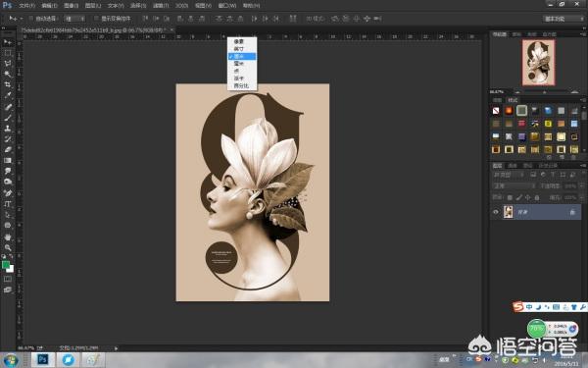Select the Lasso tool

coord(8,64)
